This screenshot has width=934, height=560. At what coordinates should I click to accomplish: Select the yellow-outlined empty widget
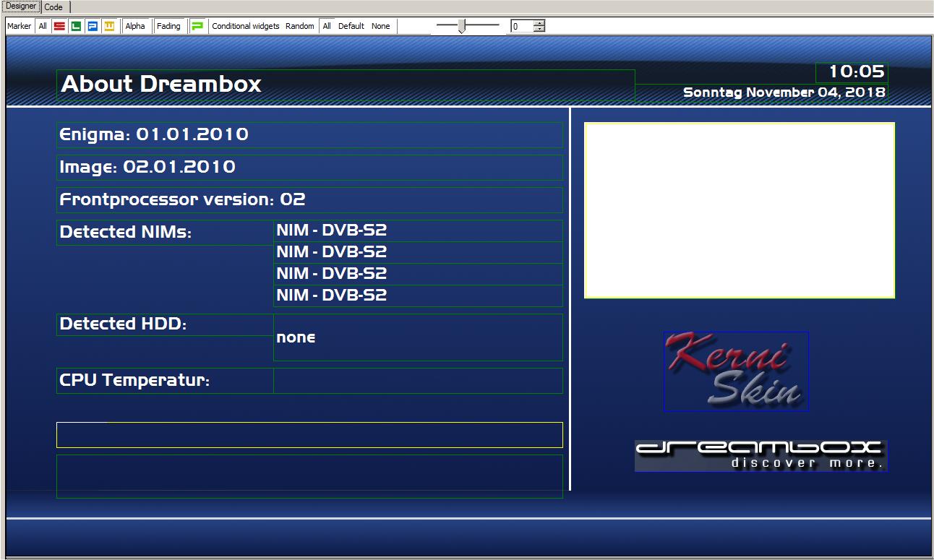309,435
